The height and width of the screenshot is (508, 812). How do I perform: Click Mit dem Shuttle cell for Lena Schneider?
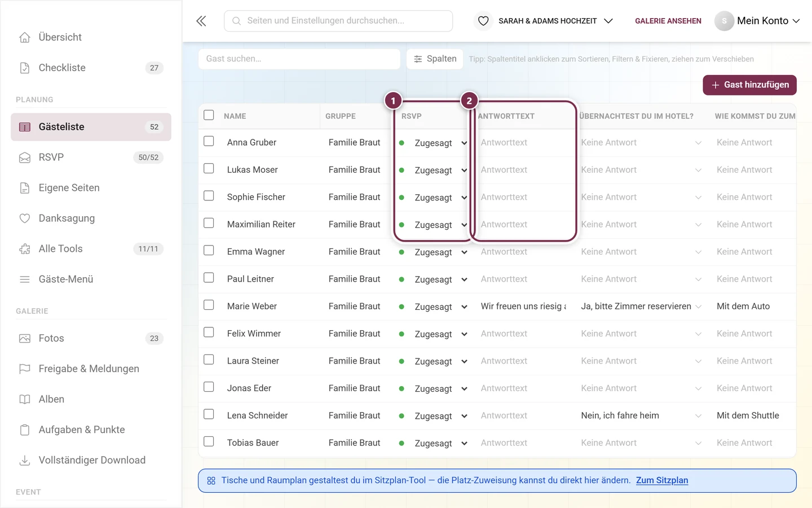click(748, 415)
